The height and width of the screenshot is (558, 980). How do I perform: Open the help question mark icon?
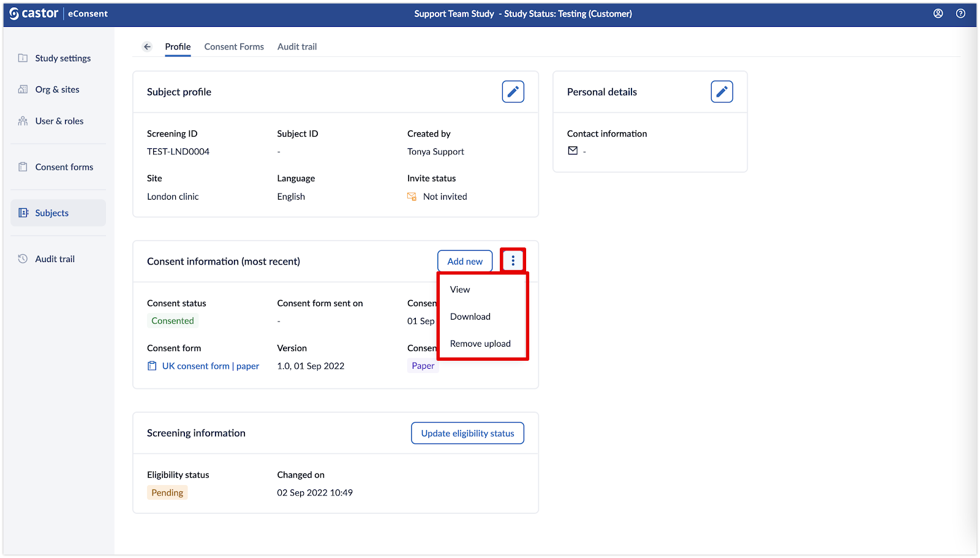960,13
